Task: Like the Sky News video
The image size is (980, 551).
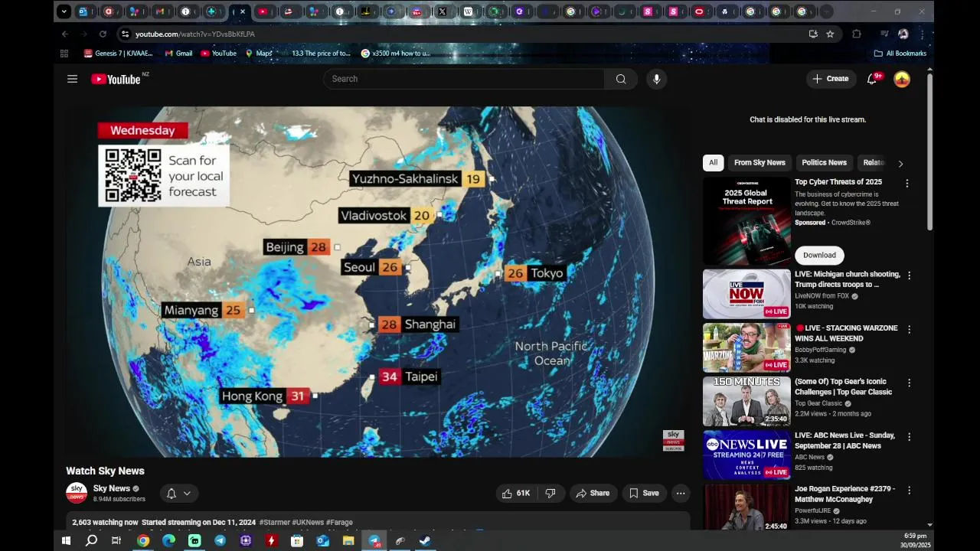Action: click(x=516, y=494)
